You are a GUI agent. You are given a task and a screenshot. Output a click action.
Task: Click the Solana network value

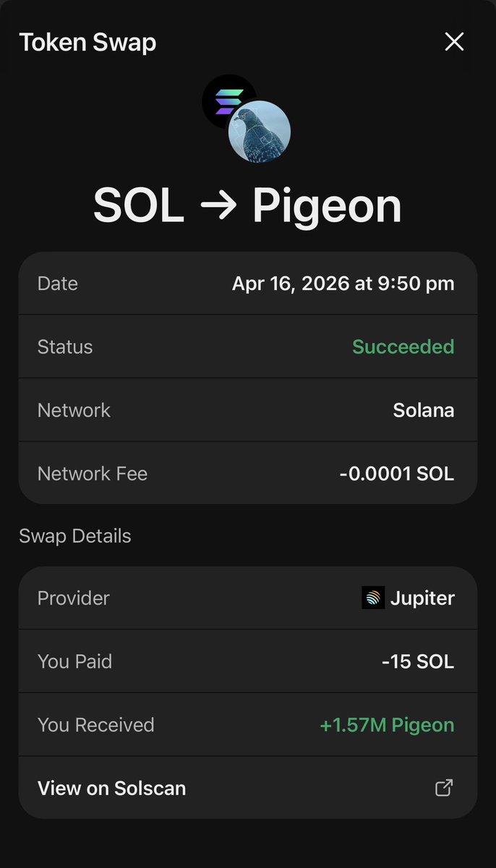423,410
